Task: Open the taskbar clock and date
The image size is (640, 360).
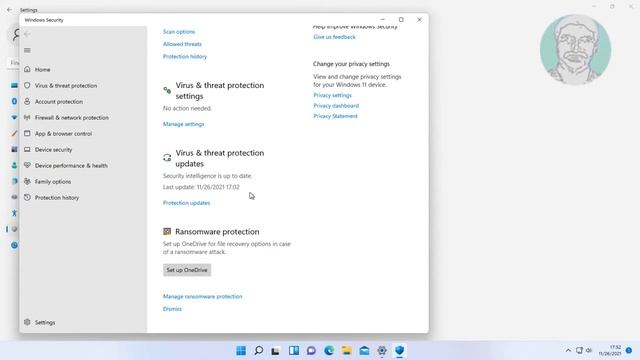Action: [x=610, y=351]
